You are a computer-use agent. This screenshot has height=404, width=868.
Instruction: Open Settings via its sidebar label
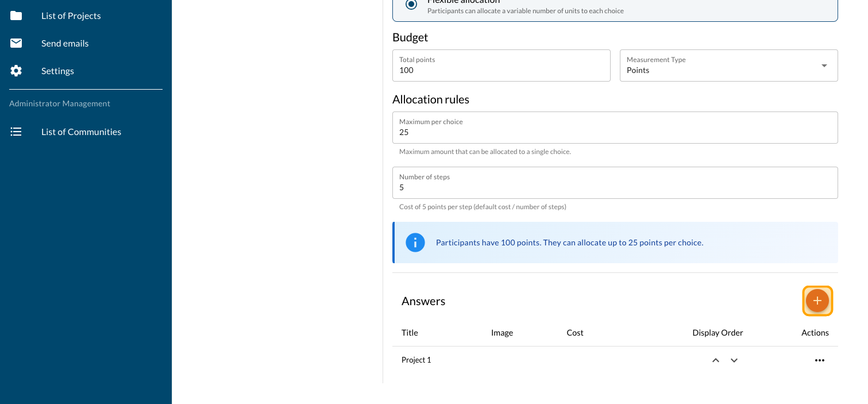[x=57, y=71]
